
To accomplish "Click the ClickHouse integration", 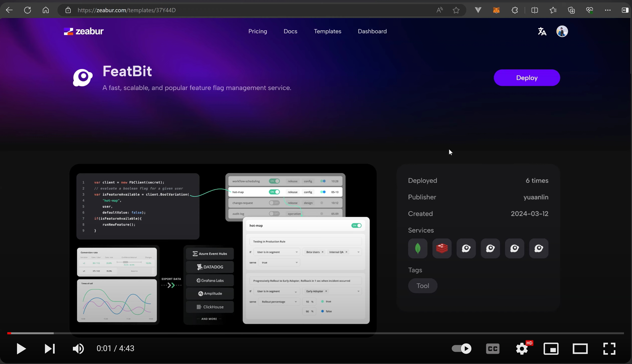I will pyautogui.click(x=210, y=307).
